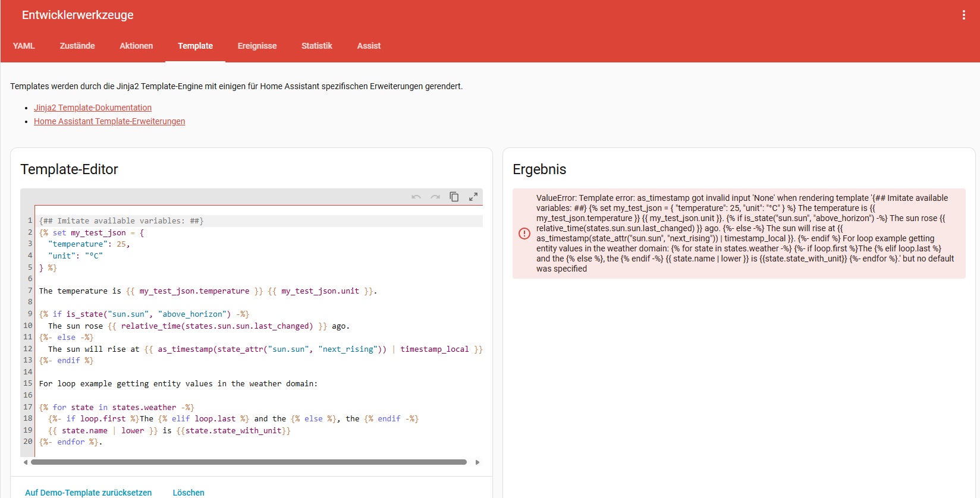Open Jinja2 Template-Dokumentation link

pos(93,108)
